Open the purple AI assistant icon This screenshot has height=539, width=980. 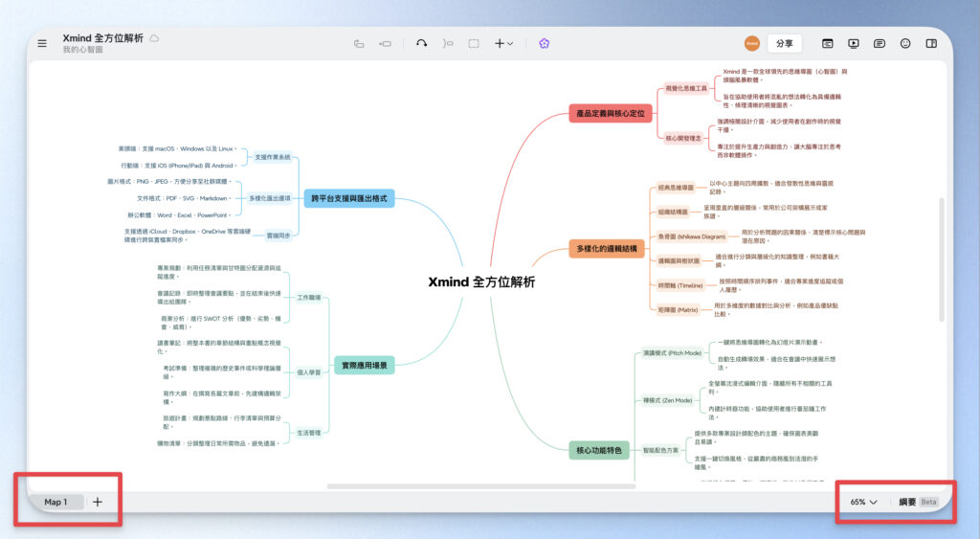point(545,44)
